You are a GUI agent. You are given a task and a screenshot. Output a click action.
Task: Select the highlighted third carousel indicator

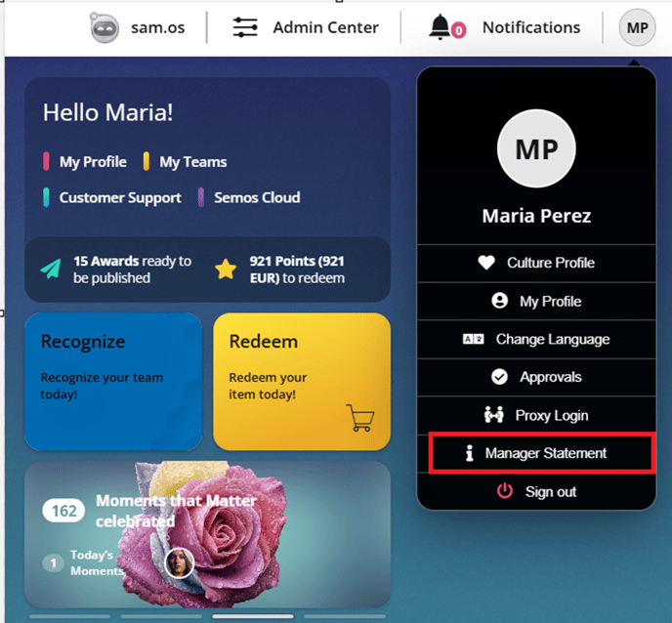pyautogui.click(x=253, y=616)
